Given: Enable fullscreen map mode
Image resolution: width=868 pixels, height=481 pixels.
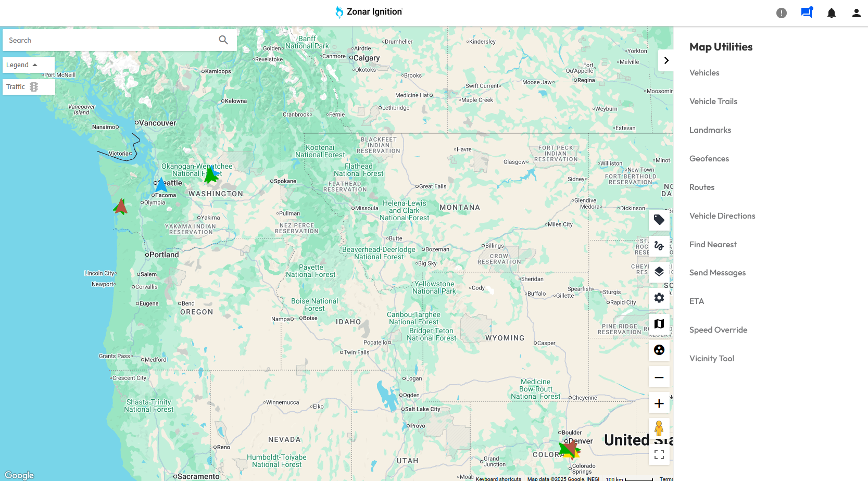Looking at the screenshot, I should coord(659,454).
